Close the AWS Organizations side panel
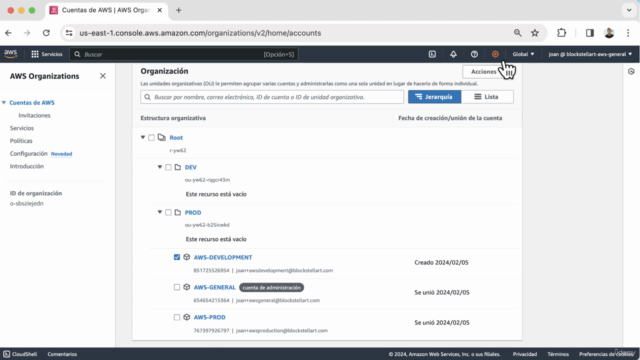Image resolution: width=640 pixels, height=360 pixels. (103, 76)
